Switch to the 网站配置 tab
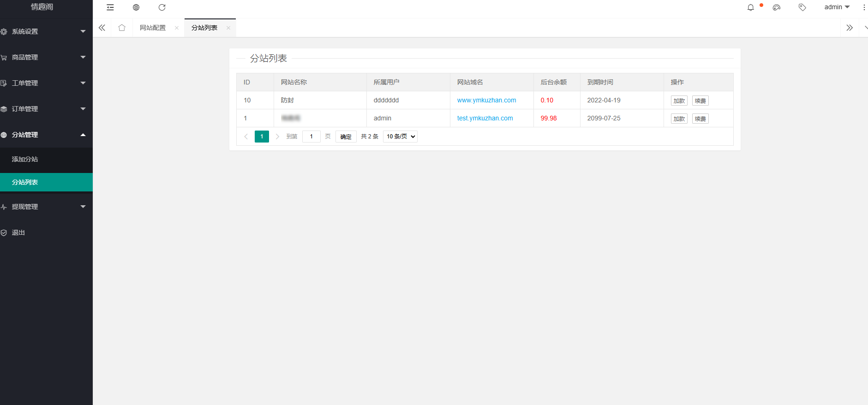Image resolution: width=868 pixels, height=405 pixels. coord(153,28)
